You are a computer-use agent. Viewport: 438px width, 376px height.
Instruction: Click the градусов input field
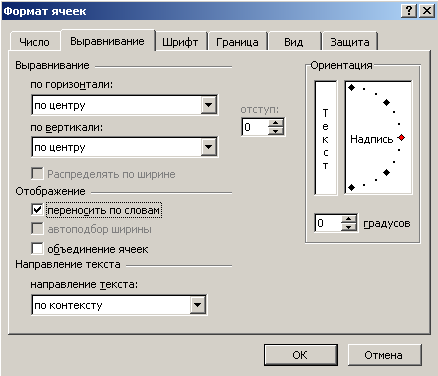coord(328,223)
